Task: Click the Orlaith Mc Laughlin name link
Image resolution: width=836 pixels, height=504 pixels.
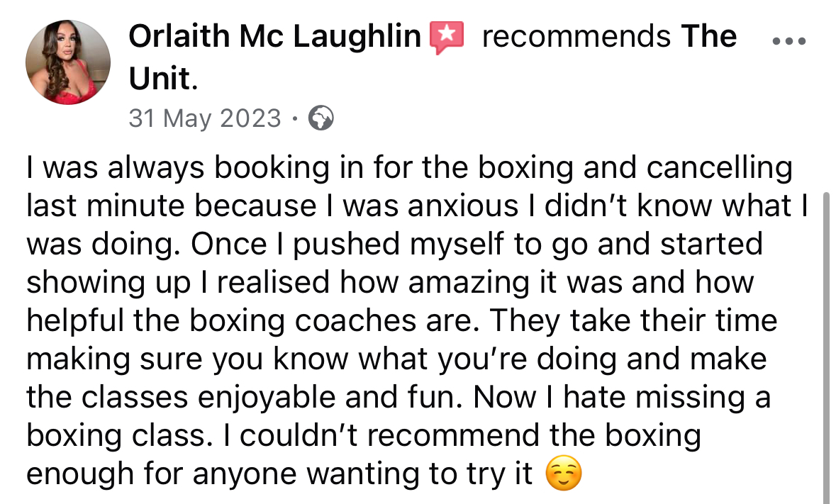Action: [x=275, y=36]
